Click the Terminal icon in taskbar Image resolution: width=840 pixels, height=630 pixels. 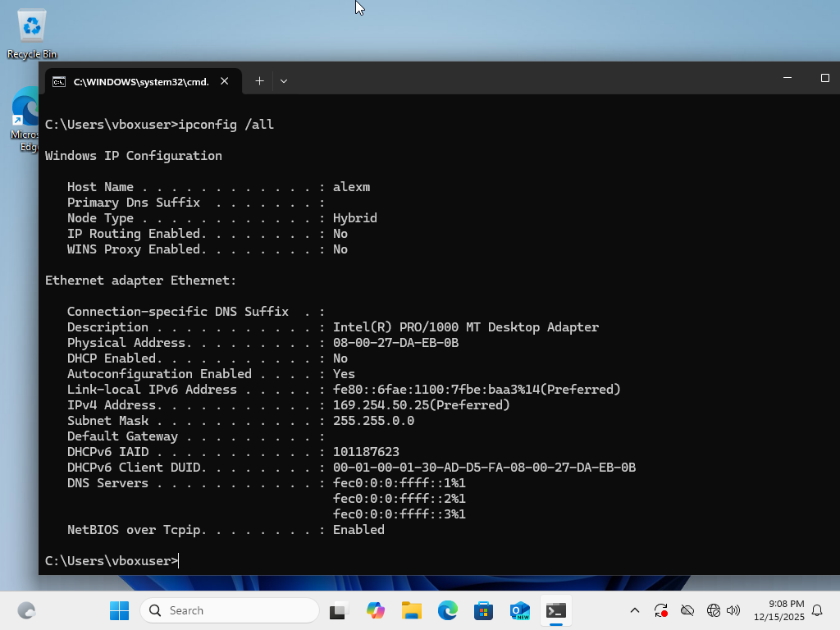coord(556,610)
